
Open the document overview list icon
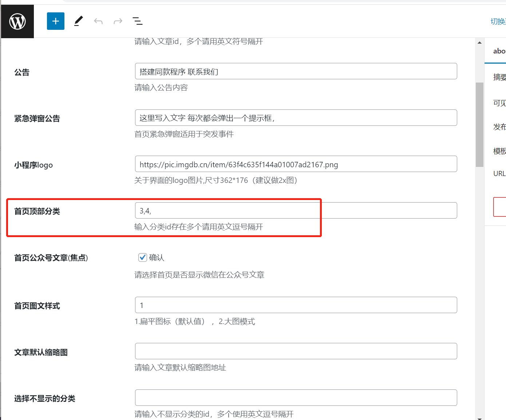(138, 21)
